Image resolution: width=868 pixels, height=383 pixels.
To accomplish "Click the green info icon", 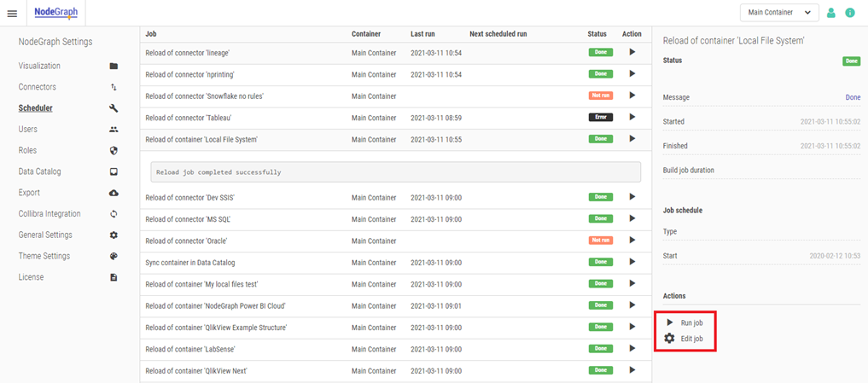I will 850,13.
